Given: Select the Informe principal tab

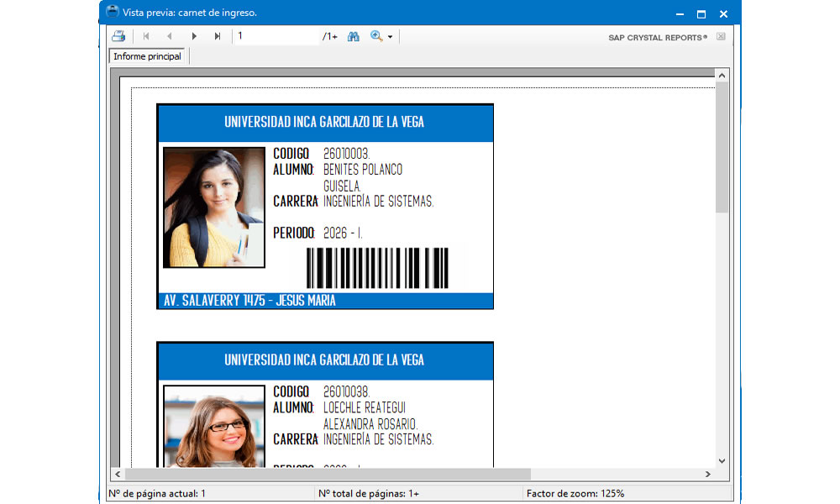Looking at the screenshot, I should (x=147, y=56).
